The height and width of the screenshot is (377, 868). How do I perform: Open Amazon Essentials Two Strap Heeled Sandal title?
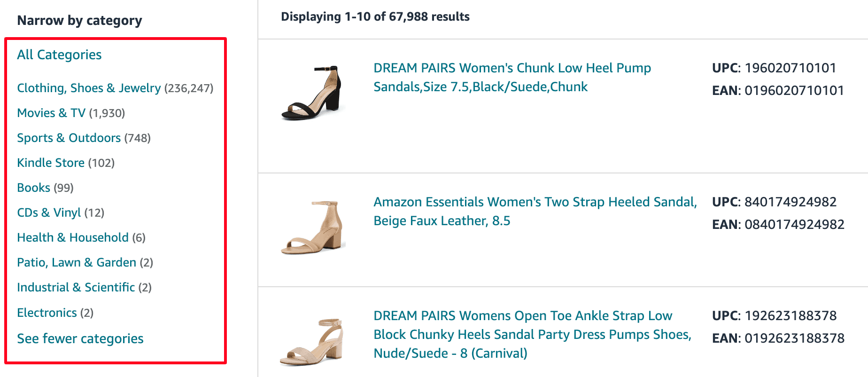click(535, 212)
